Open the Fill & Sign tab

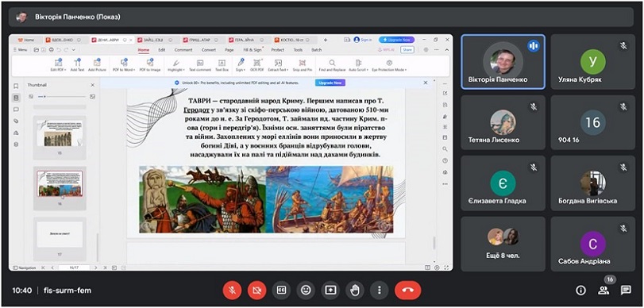click(253, 50)
